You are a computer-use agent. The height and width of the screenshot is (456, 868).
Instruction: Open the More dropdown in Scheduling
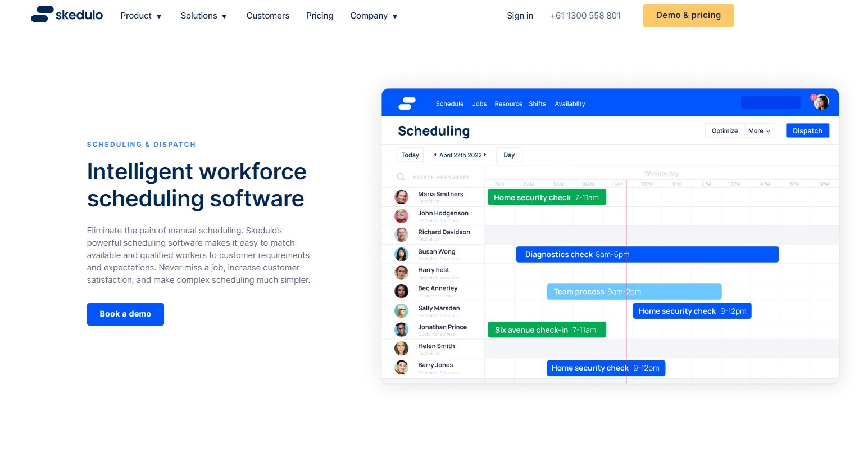pyautogui.click(x=759, y=131)
